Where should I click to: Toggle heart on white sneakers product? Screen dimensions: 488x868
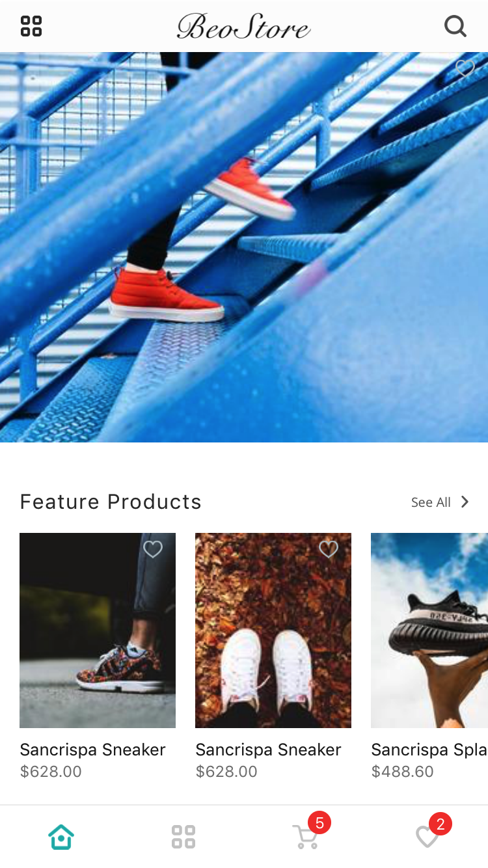click(x=329, y=550)
